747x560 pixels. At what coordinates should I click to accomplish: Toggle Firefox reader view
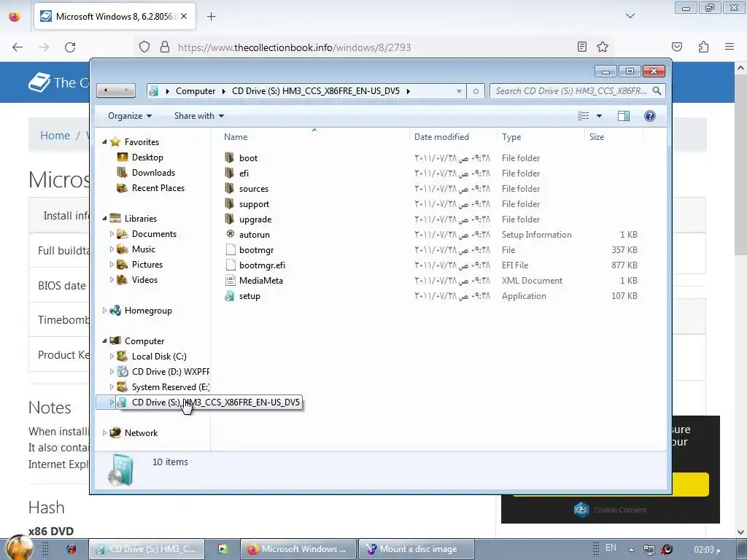(x=581, y=47)
